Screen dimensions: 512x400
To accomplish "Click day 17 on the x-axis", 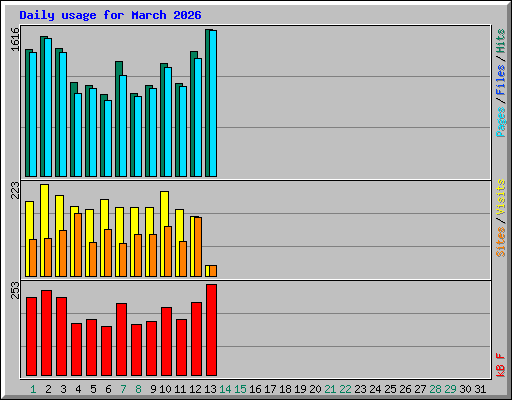I will 270,389.
